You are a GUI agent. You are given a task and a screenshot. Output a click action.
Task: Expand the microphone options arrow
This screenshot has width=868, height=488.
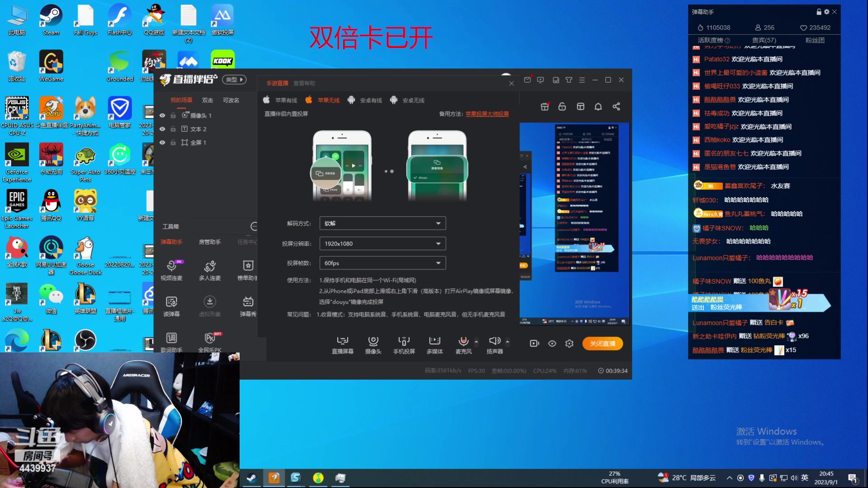click(476, 342)
